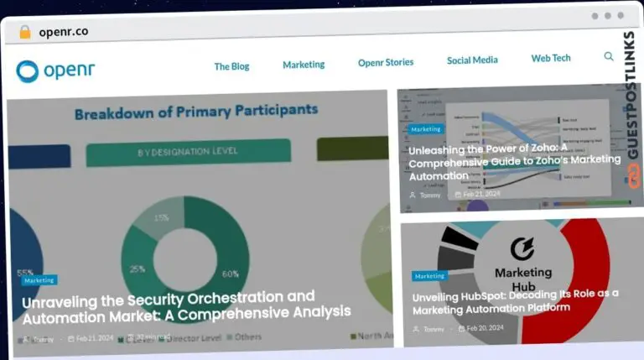Click the openr.co address text
This screenshot has width=644, height=360.
pos(64,32)
